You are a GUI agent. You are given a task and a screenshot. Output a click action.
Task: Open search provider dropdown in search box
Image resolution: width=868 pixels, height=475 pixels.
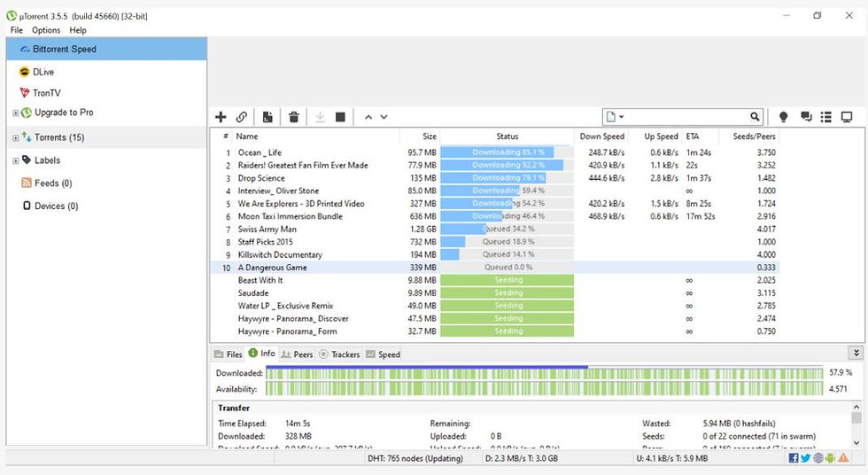pyautogui.click(x=615, y=117)
